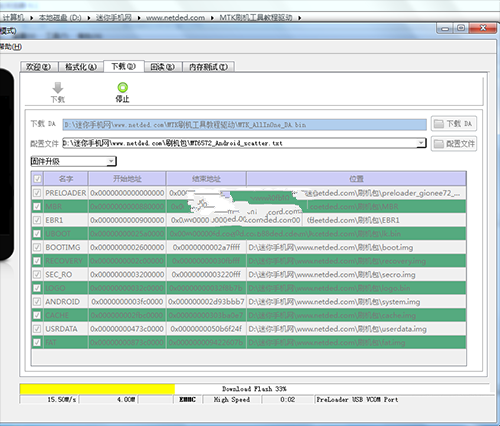The width and height of the screenshot is (500, 426).
Task: Open the 回读 tab
Action: (x=162, y=67)
